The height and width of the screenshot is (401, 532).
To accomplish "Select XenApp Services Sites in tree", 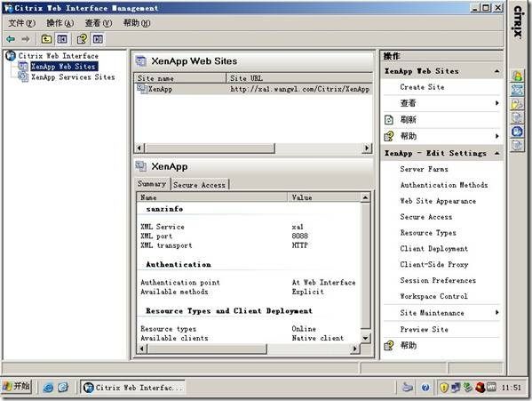I will click(73, 77).
